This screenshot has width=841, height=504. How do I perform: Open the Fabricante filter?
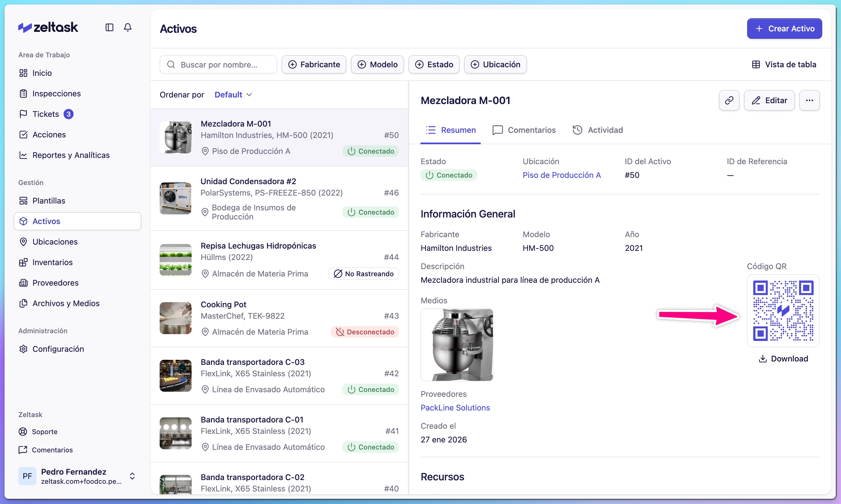(x=314, y=64)
